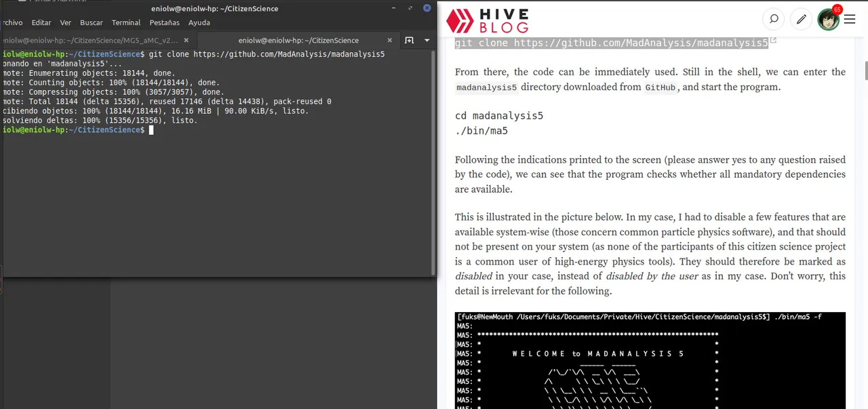This screenshot has height=409, width=868.
Task: Open a new terminal tab with the plus icon
Action: pyautogui.click(x=409, y=41)
